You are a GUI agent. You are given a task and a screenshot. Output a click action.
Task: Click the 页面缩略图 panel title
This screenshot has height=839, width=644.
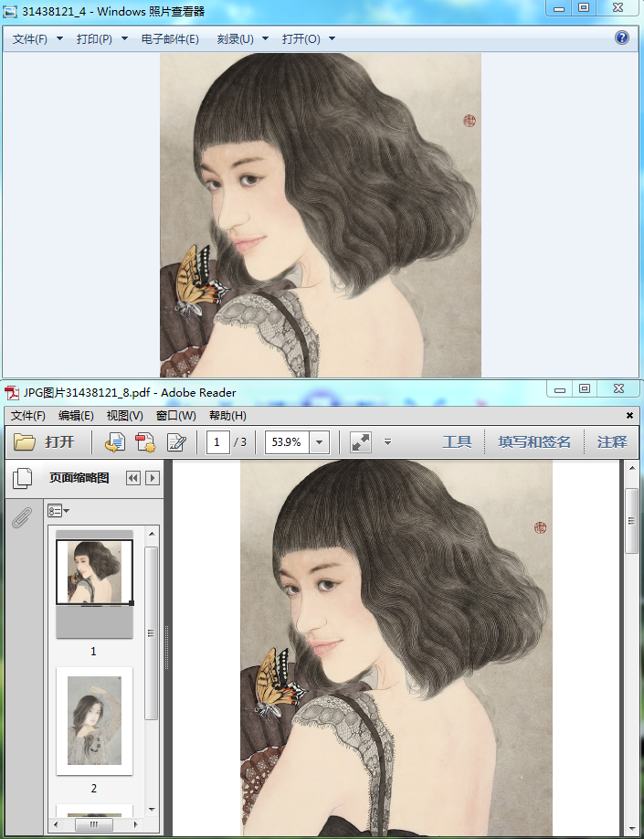point(79,478)
